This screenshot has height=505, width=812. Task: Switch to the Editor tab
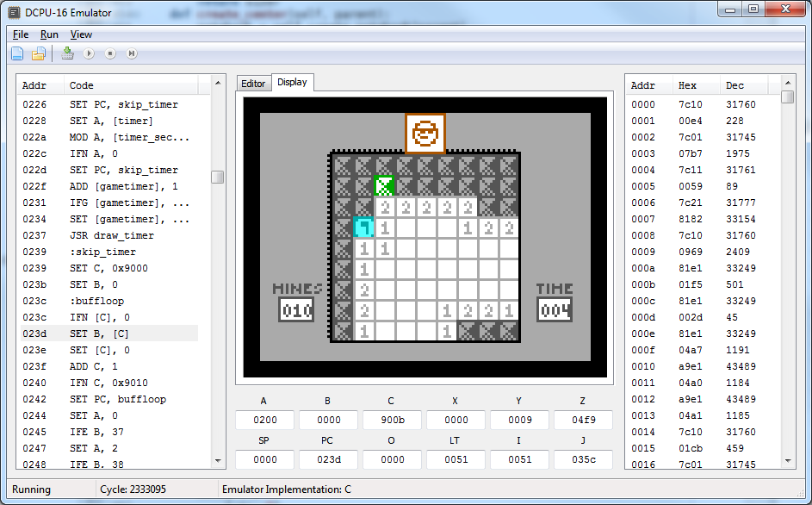pos(253,84)
